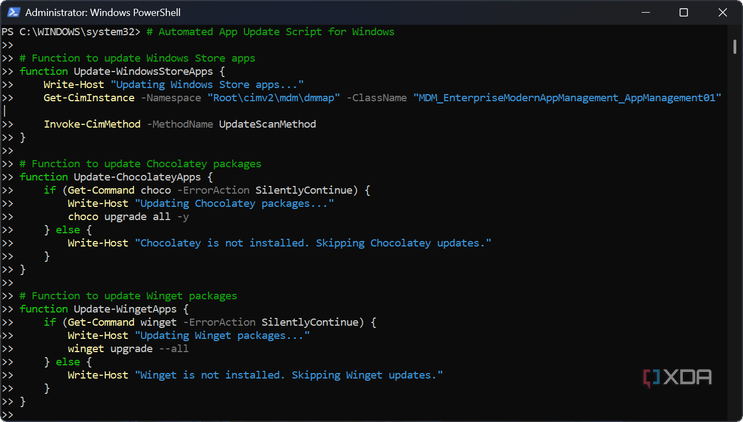Click string "Chocolatey is not installed. Skipping Chocolatey updates."
The width and height of the screenshot is (743, 422).
tap(313, 243)
